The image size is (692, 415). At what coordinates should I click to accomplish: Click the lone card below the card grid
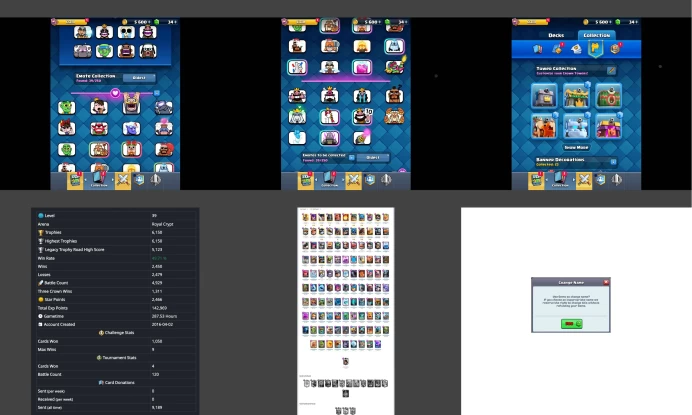tap(346, 362)
